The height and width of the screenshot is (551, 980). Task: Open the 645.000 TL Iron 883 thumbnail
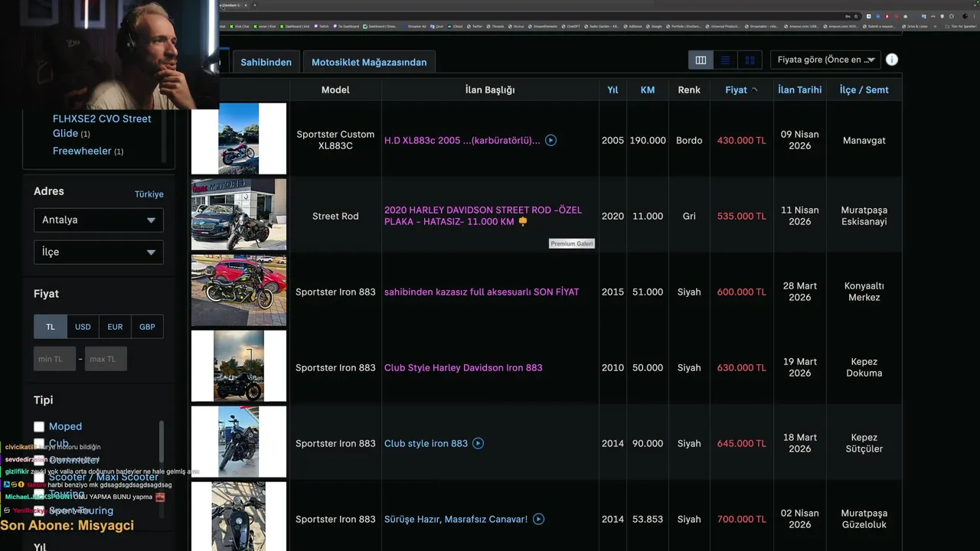pos(239,442)
